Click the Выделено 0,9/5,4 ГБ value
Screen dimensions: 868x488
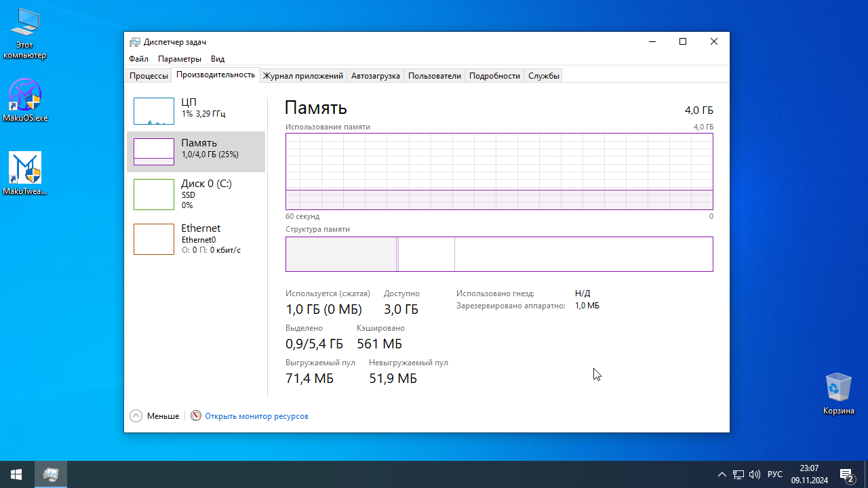314,344
